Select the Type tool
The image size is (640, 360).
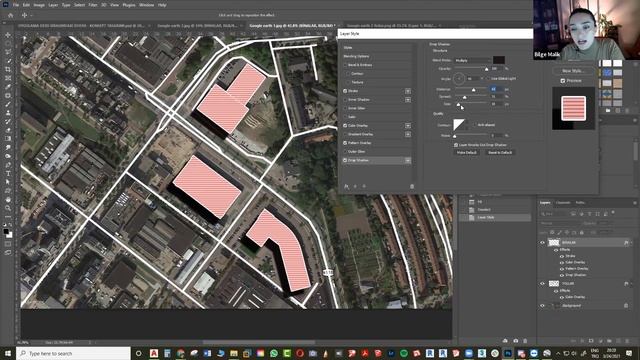point(8,173)
